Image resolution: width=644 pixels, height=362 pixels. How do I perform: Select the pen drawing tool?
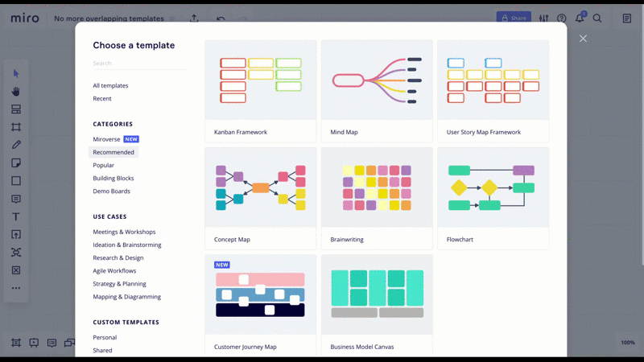coord(16,145)
